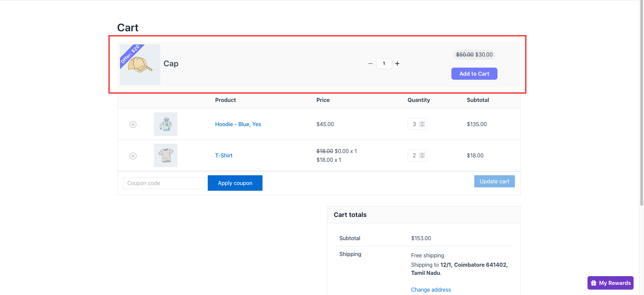This screenshot has width=644, height=295.
Task: Decrease Cap quantity with minus icon
Action: tap(370, 64)
